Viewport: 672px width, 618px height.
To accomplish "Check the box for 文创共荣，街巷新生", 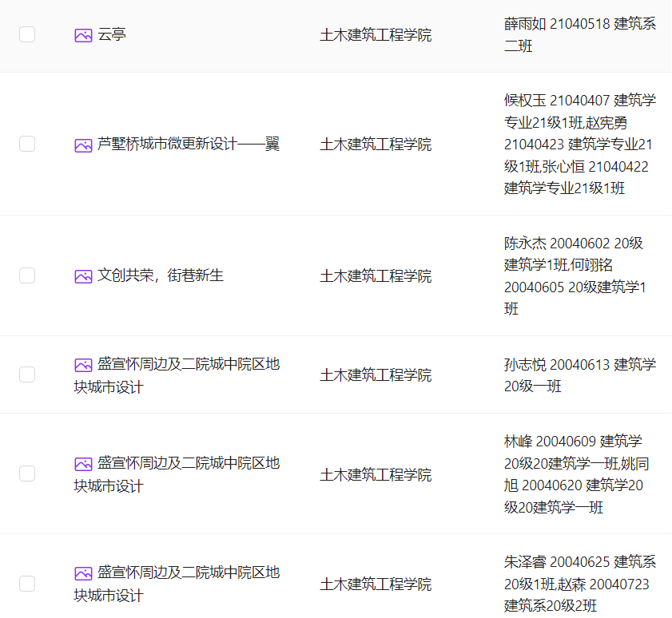I will 27,275.
